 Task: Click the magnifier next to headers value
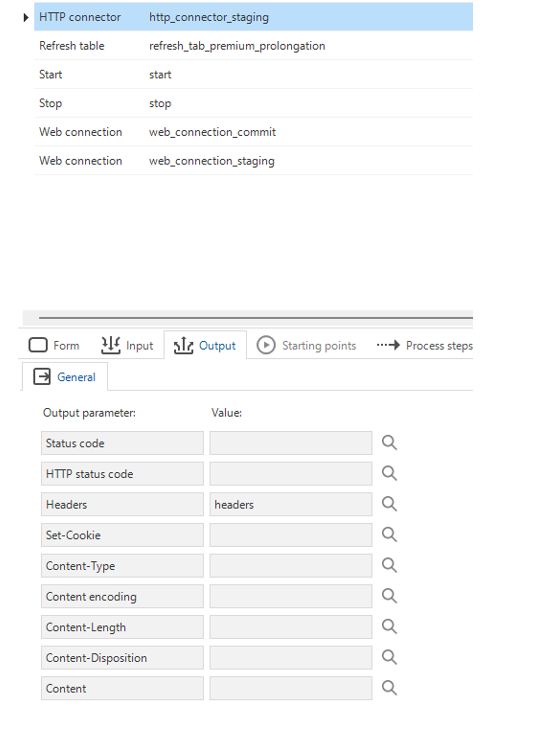389,504
